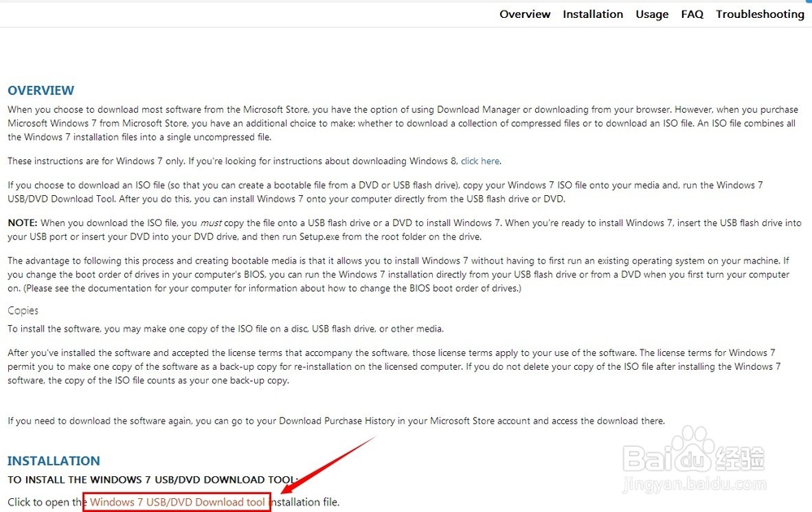Click the sentence 'To install the software, you may make one copy'
The height and width of the screenshot is (512, 812).
coord(225,328)
